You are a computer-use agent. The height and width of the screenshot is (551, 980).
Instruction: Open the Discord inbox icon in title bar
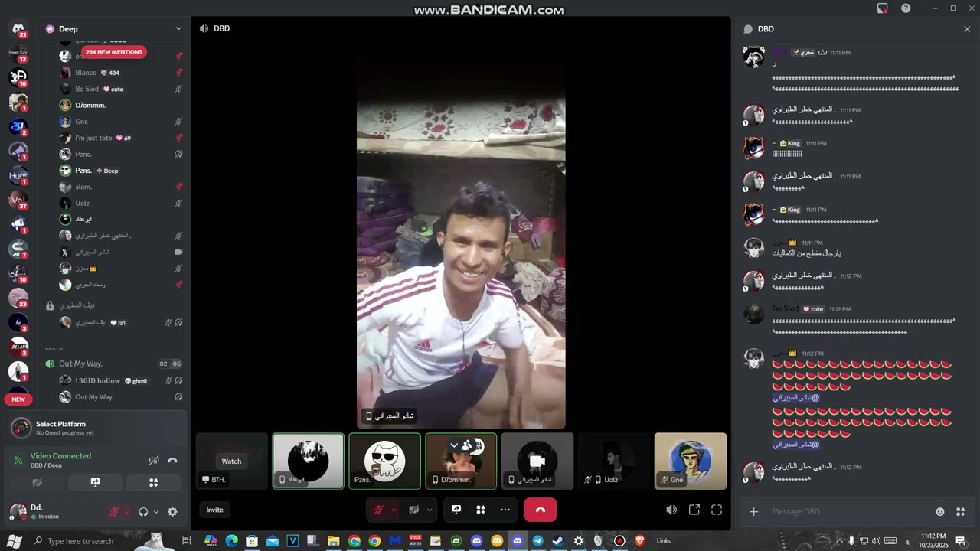883,8
